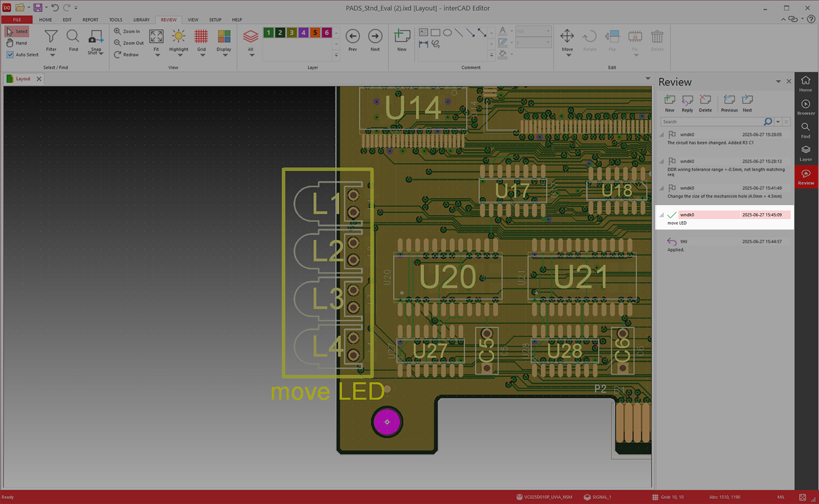Open Find in the right sidebar
819x504 pixels.
[806, 130]
